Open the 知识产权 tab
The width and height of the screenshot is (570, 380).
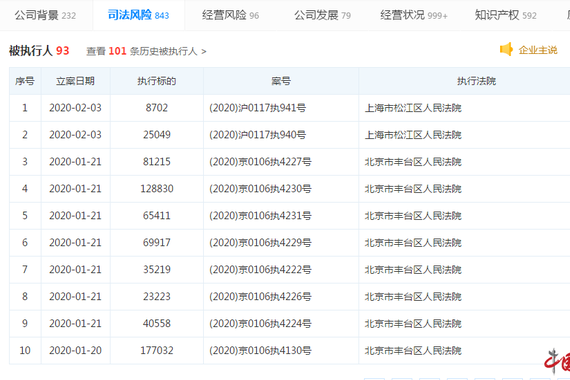pyautogui.click(x=506, y=15)
